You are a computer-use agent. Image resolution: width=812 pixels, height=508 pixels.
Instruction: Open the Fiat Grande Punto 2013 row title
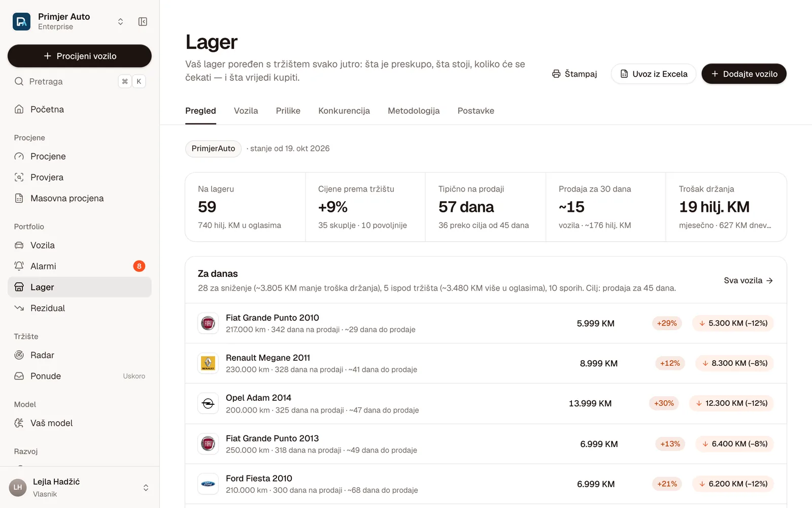(x=273, y=438)
